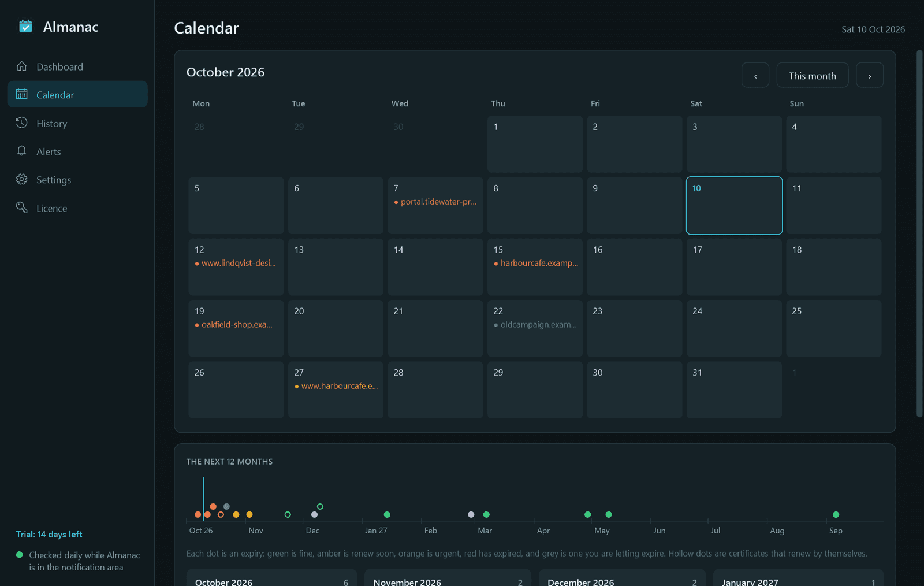Select today's highlighted cell, October 10

(734, 206)
